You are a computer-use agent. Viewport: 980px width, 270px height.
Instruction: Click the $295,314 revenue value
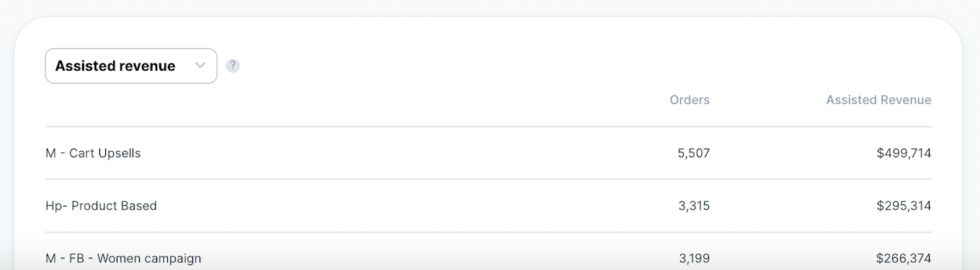pyautogui.click(x=904, y=206)
